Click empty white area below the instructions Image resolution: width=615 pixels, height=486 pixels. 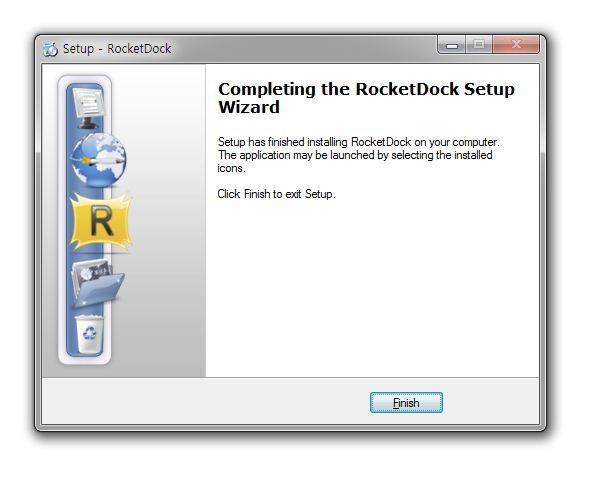373,290
